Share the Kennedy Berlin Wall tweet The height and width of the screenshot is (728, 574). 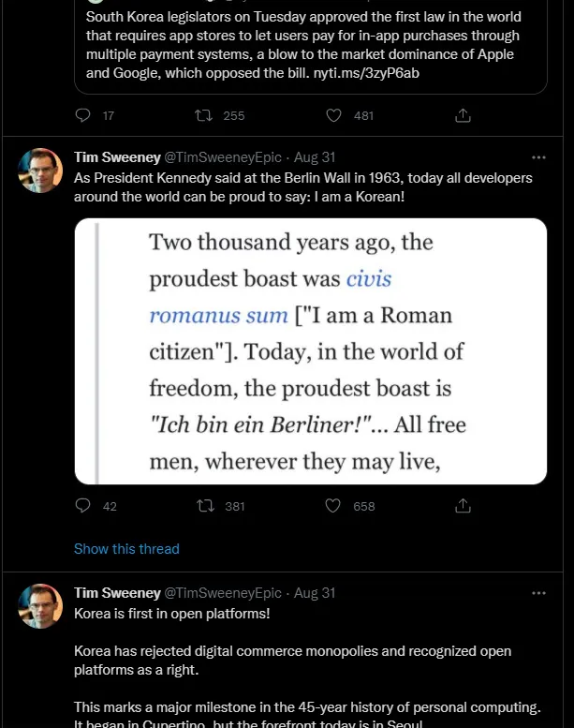tap(463, 506)
